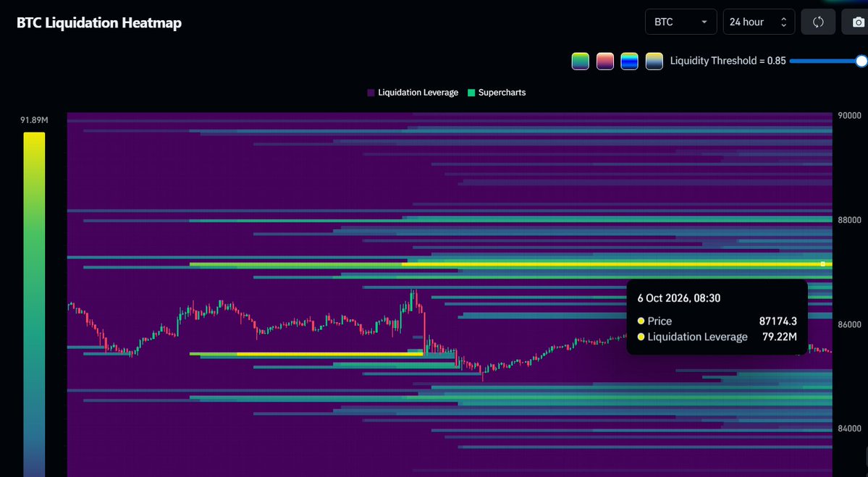Click the 86000 price axis label
This screenshot has height=477, width=868.
click(x=850, y=325)
